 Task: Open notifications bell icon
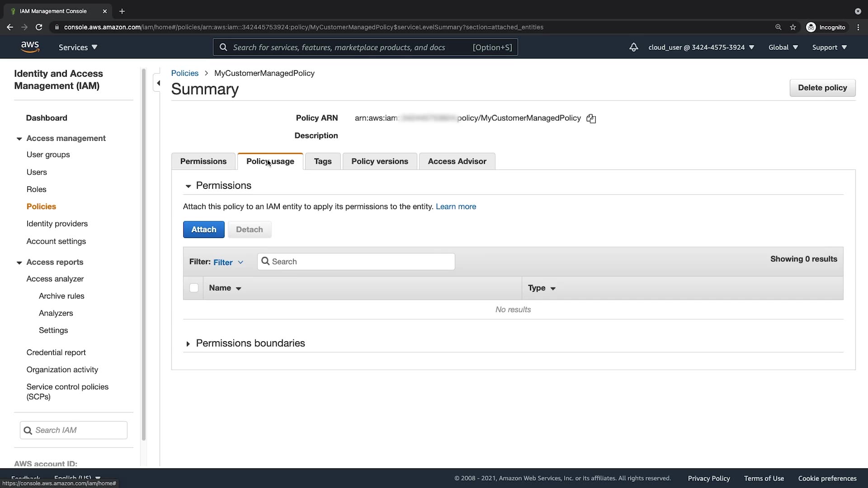[633, 47]
